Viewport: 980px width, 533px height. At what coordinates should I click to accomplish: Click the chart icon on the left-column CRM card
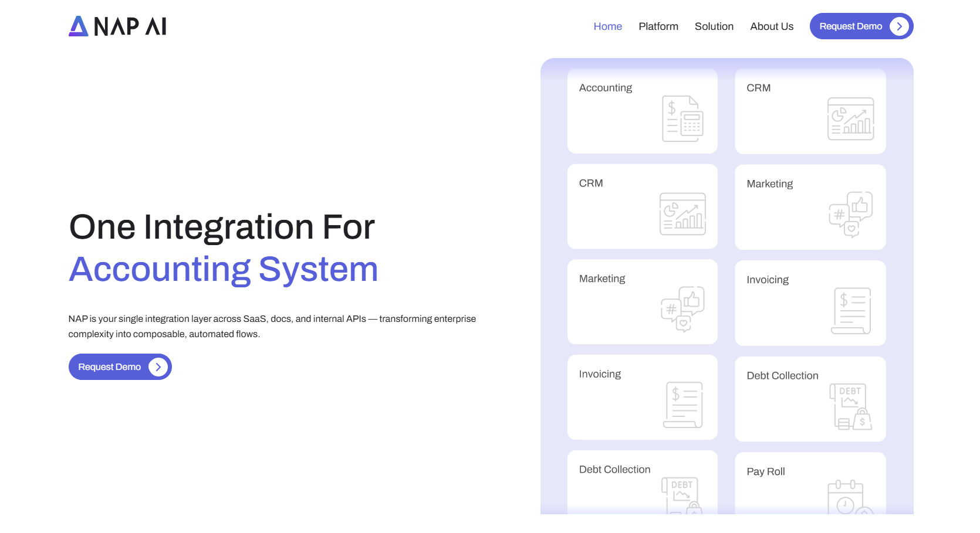coord(682,214)
